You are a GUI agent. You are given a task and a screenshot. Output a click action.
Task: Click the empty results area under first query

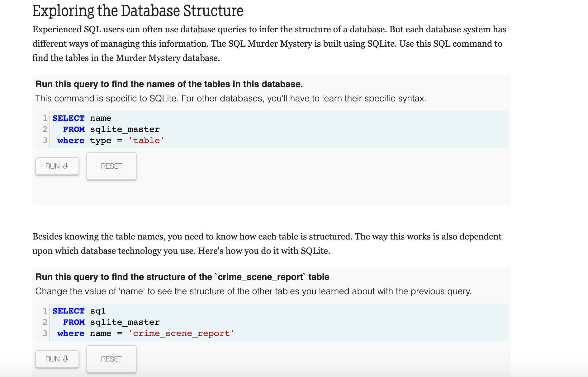(x=271, y=192)
